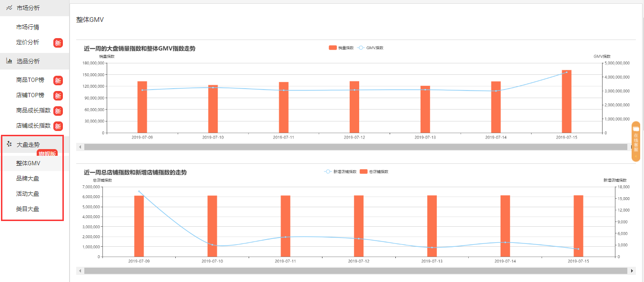Collapse the 市场分析 sidebar section
The width and height of the screenshot is (644, 282).
coord(28,8)
